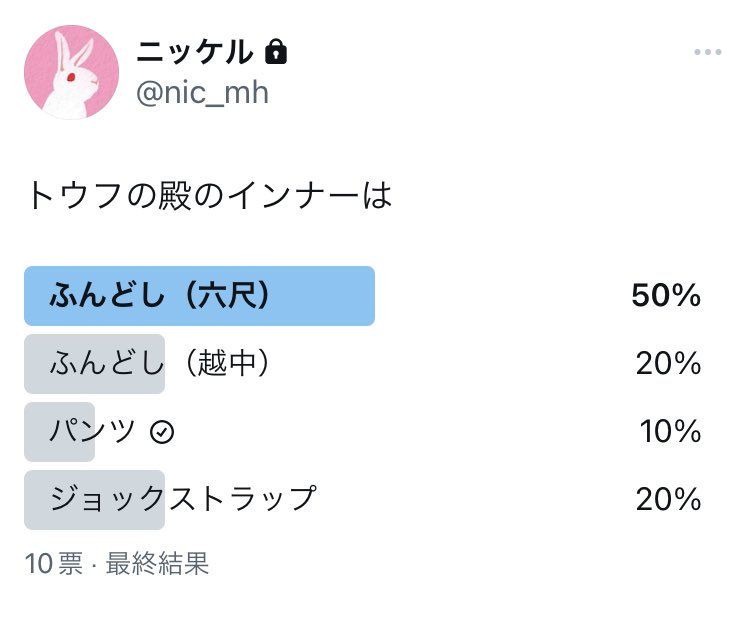Choose the ジョックストラップ poll option text
750x636 pixels.
[183, 498]
